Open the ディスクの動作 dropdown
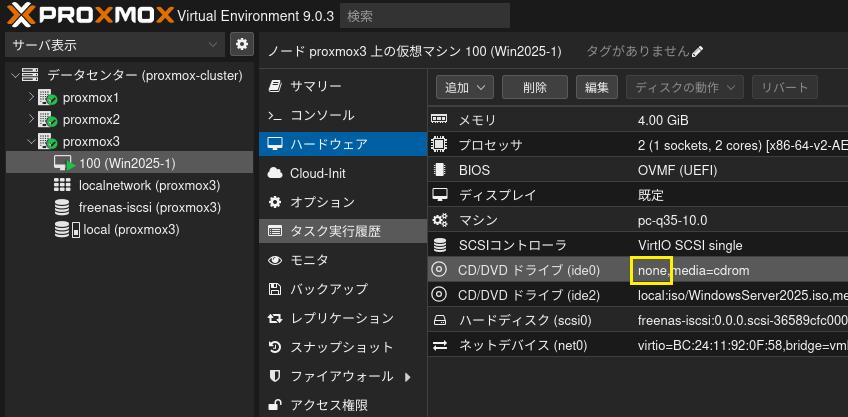 (685, 87)
